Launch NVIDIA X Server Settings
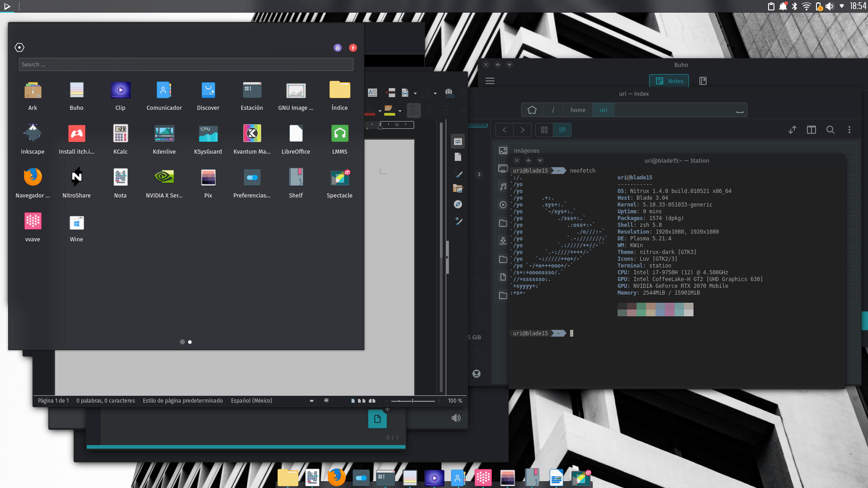 (x=164, y=178)
